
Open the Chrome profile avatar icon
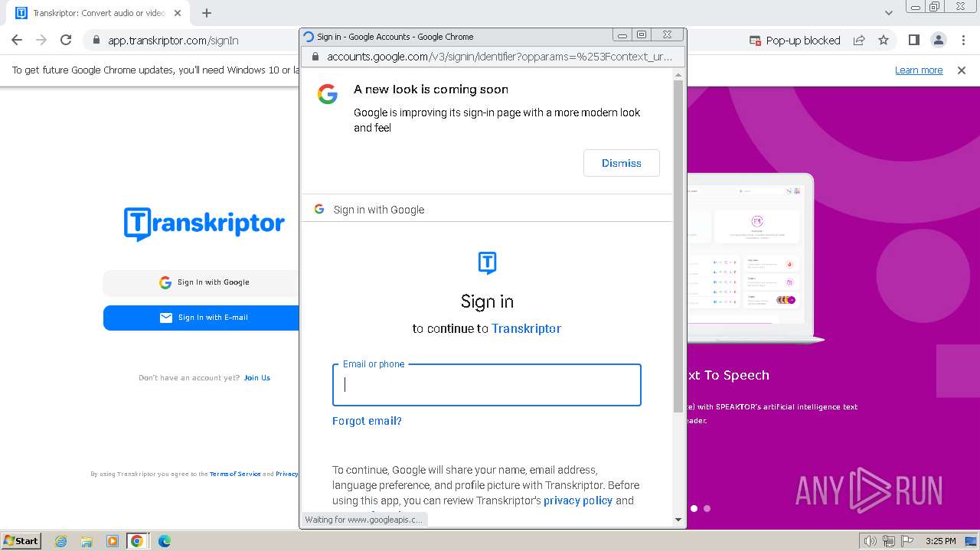pos(939,40)
